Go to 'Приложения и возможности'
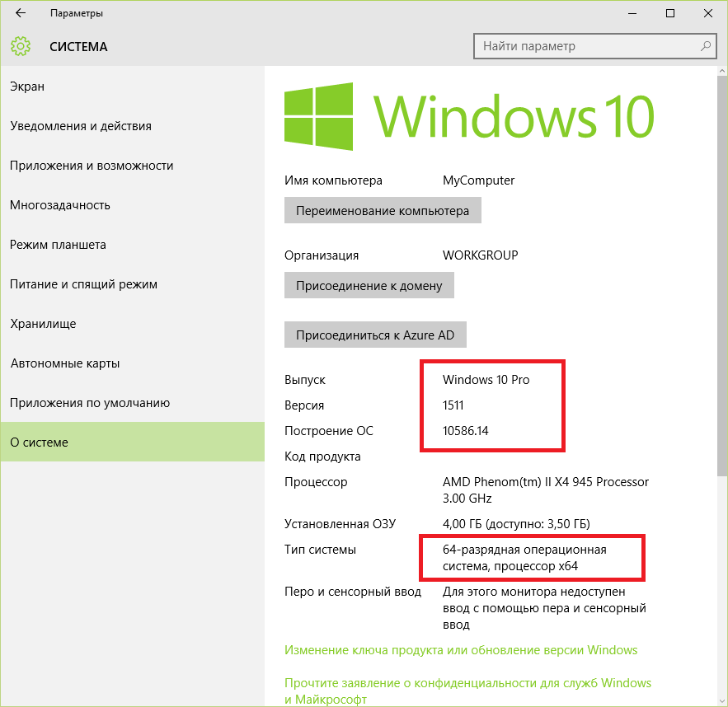The width and height of the screenshot is (728, 707). pyautogui.click(x=92, y=166)
